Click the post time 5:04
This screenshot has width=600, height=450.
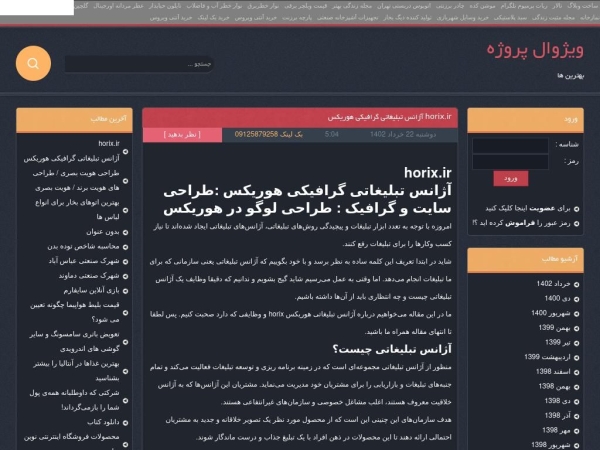pos(331,134)
